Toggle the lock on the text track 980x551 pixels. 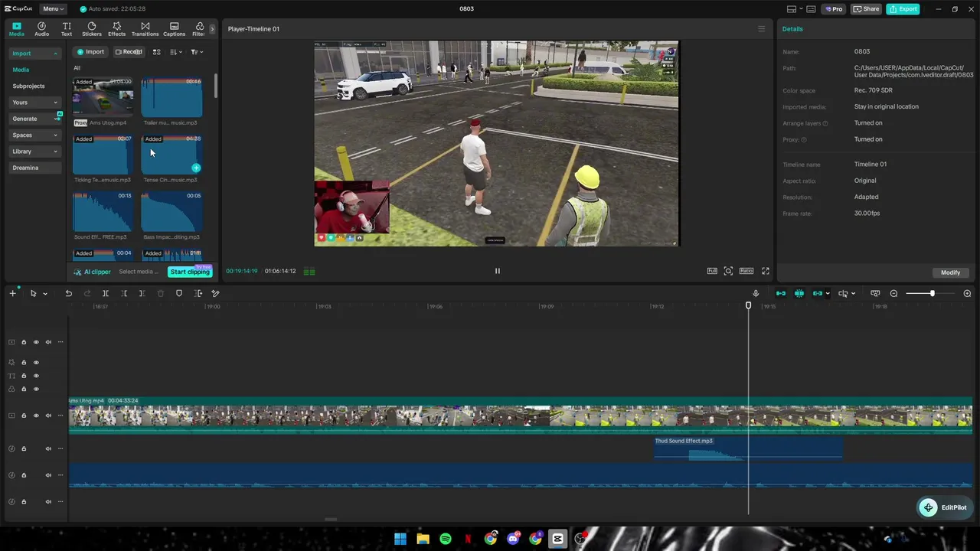[x=24, y=376]
